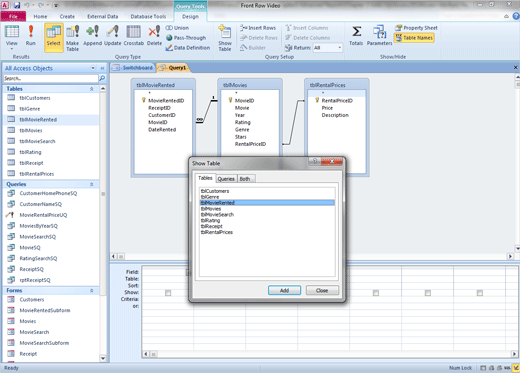Collapse the Forms group in navigation pane
This screenshot has height=373, width=520.
[x=92, y=291]
